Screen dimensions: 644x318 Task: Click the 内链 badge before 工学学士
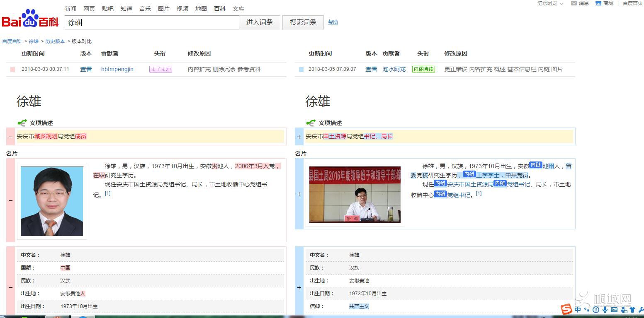pos(469,174)
